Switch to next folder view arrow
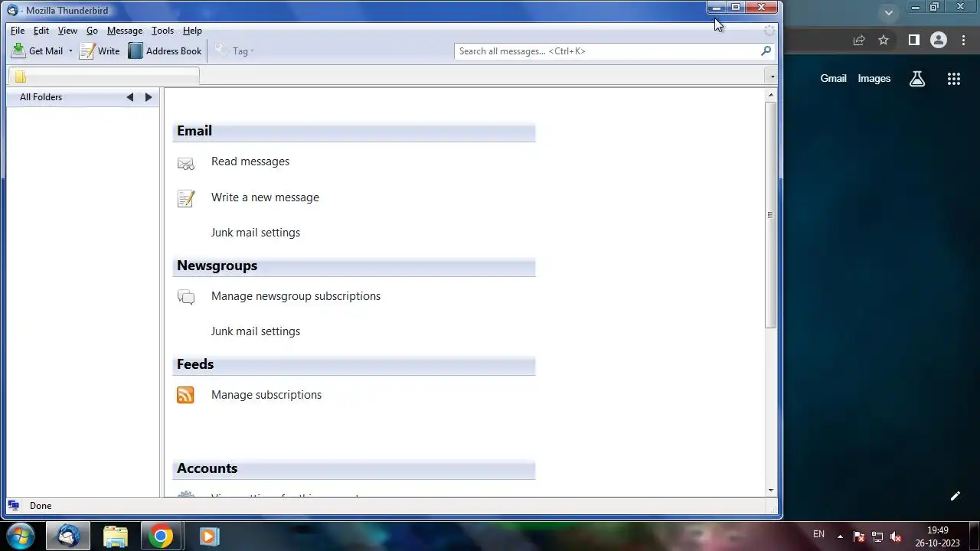This screenshot has height=551, width=980. pos(149,97)
